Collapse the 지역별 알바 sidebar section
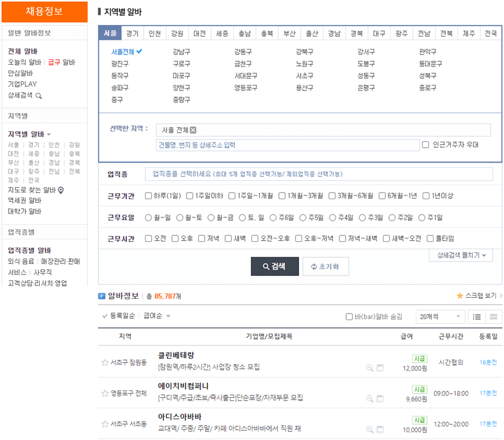The height and width of the screenshot is (440, 504). 49,134
